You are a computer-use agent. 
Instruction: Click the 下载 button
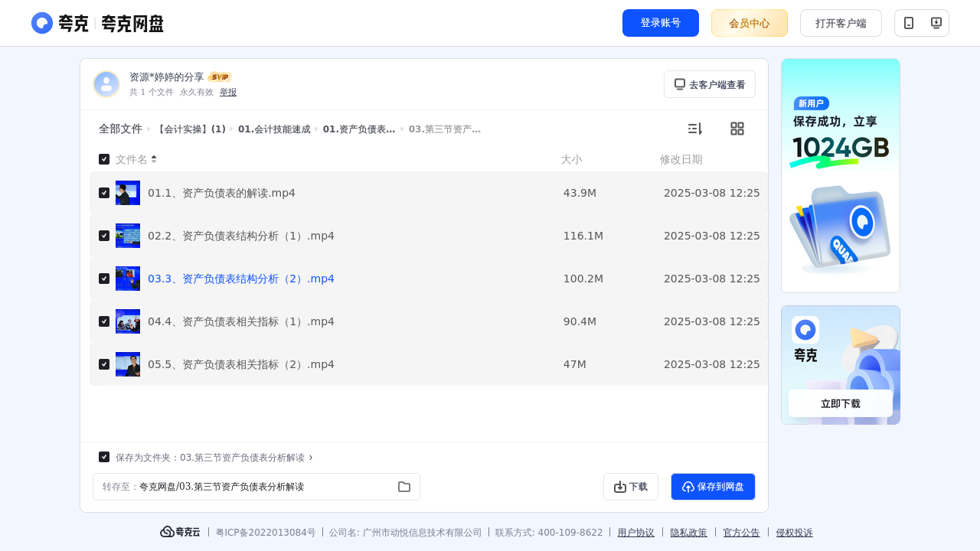pyautogui.click(x=631, y=487)
